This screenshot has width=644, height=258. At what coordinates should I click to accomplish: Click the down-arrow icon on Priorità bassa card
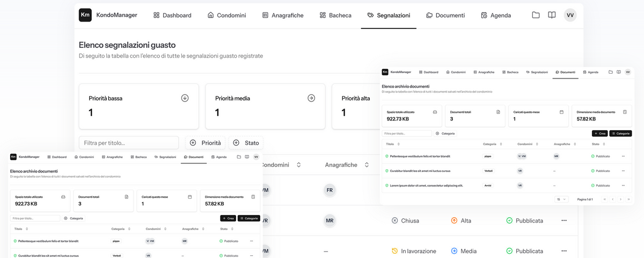click(x=185, y=98)
